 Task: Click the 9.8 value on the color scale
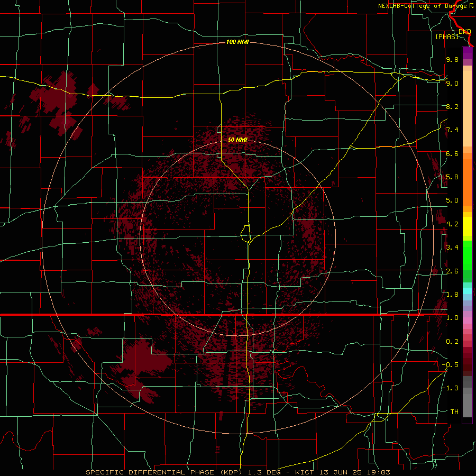point(452,59)
